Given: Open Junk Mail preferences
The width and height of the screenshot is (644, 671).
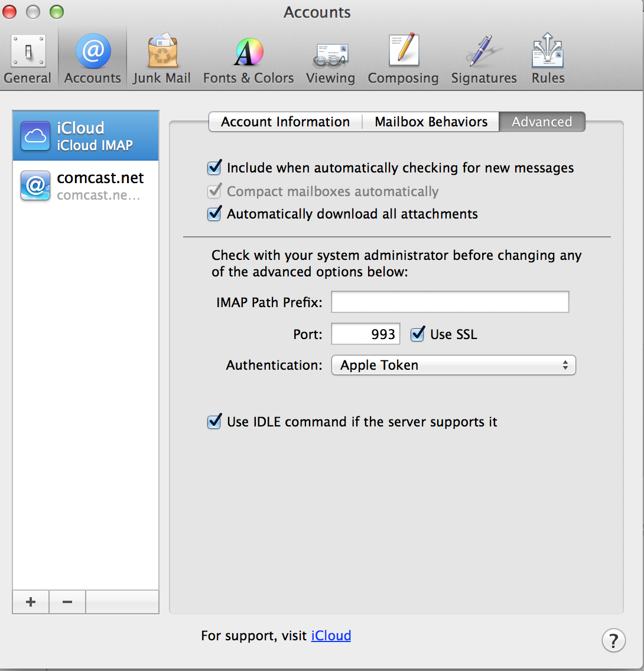Looking at the screenshot, I should pos(162,59).
